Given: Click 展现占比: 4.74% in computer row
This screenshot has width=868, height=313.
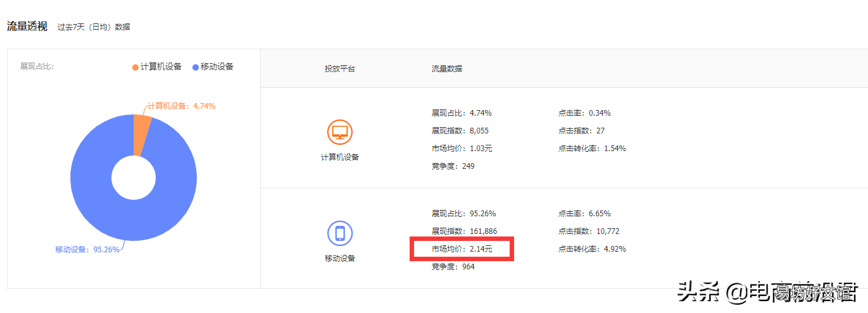Looking at the screenshot, I should pyautogui.click(x=462, y=113).
